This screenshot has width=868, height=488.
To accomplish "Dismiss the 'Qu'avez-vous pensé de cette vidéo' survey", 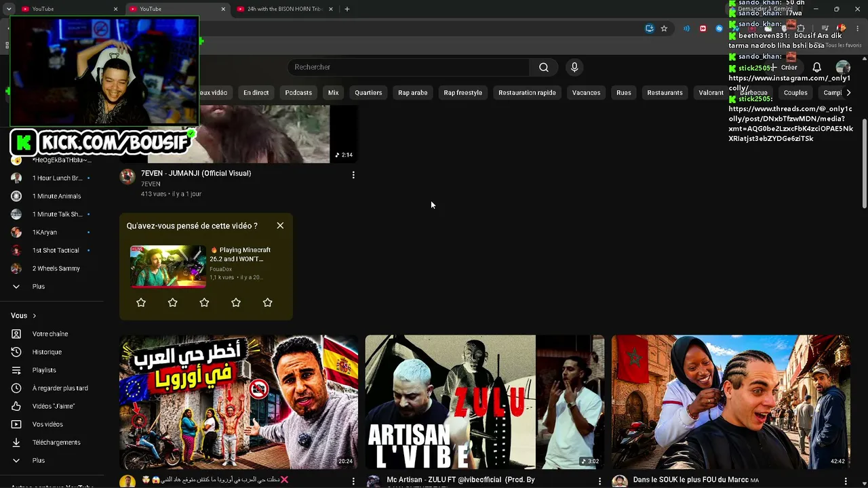I will coord(280,226).
